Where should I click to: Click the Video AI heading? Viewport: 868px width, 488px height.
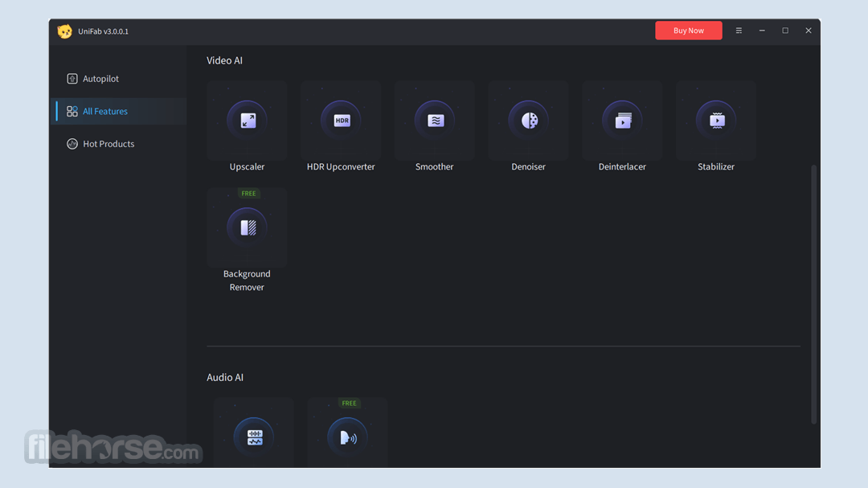(x=225, y=60)
